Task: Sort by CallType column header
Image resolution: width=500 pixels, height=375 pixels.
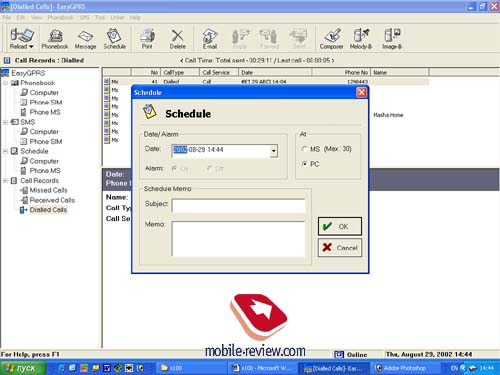Action: pyautogui.click(x=180, y=72)
